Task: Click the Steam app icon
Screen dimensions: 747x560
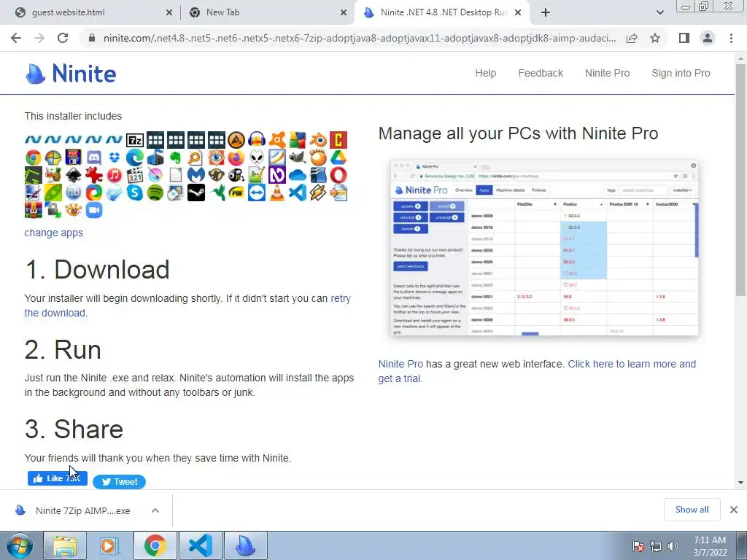Action: (x=196, y=192)
